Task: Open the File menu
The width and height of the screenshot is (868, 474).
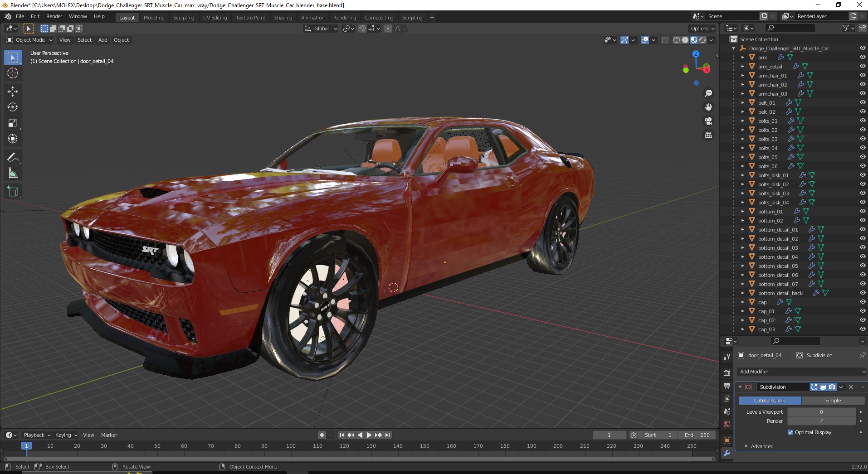Action: tap(20, 16)
